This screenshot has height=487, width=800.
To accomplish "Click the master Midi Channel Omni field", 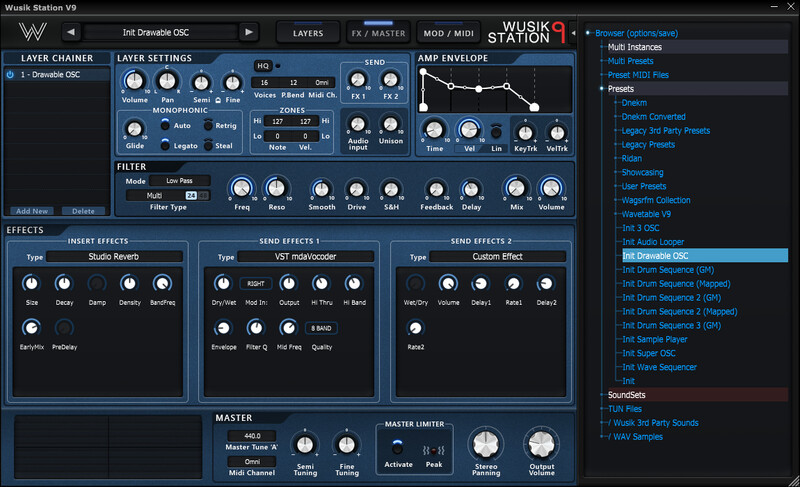I will click(252, 462).
